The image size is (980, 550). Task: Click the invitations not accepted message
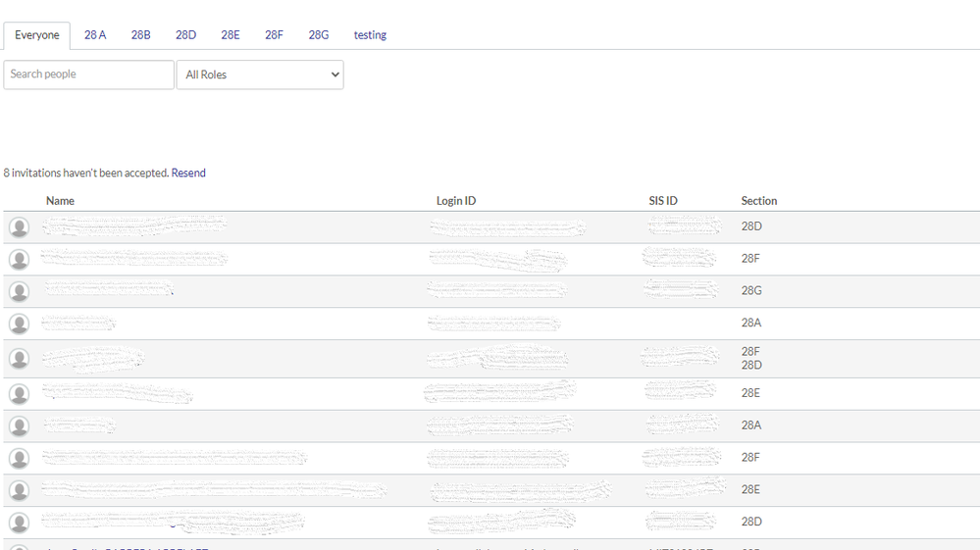click(x=86, y=173)
